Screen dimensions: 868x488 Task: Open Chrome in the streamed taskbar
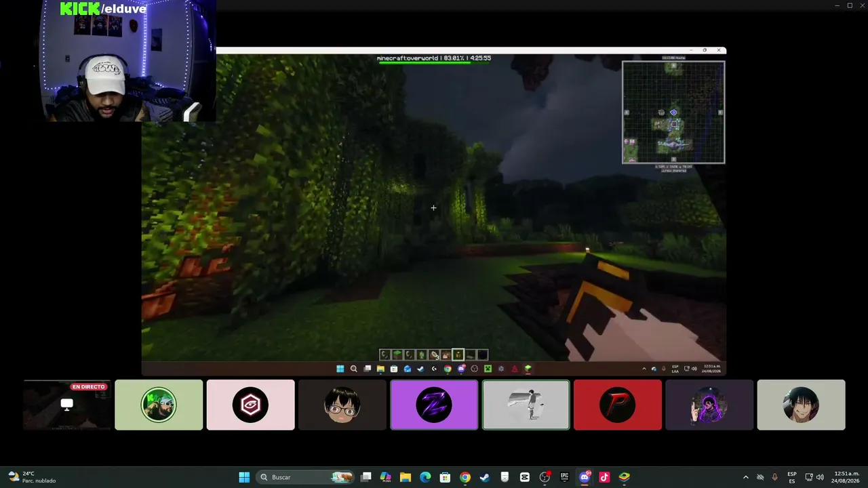click(448, 369)
